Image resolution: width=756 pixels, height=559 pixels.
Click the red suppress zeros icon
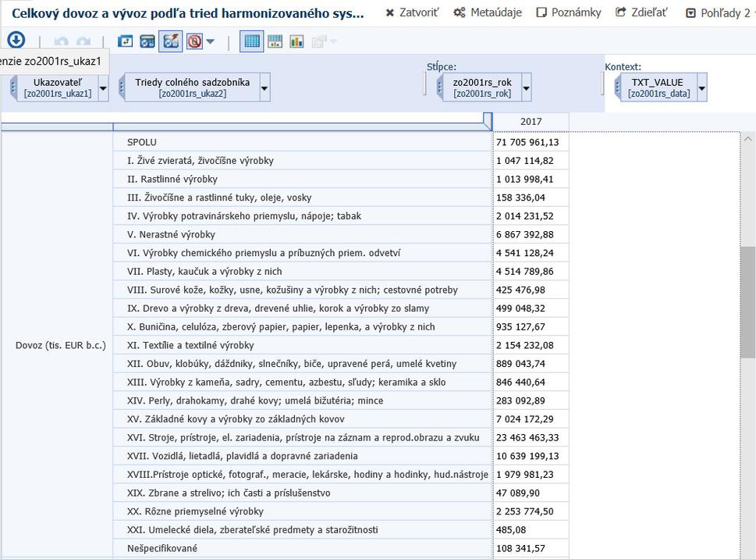coord(195,41)
